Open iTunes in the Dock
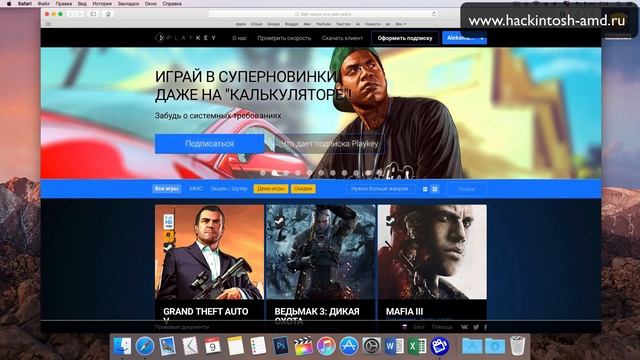Image resolution: width=640 pixels, height=360 pixels. pyautogui.click(x=326, y=346)
